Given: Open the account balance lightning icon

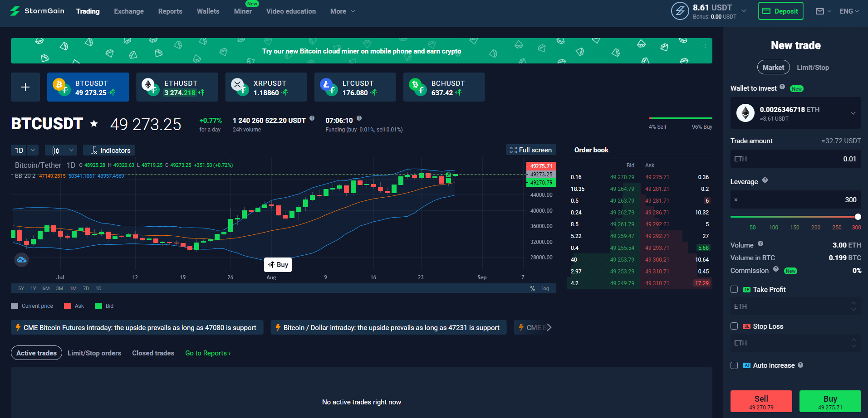Looking at the screenshot, I should point(680,11).
